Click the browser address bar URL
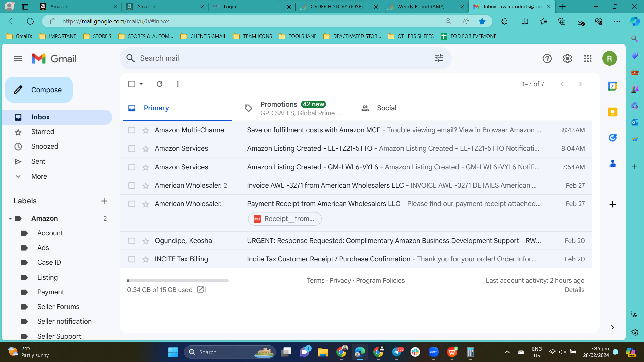Image resolution: width=644 pixels, height=362 pixels. 115,21
